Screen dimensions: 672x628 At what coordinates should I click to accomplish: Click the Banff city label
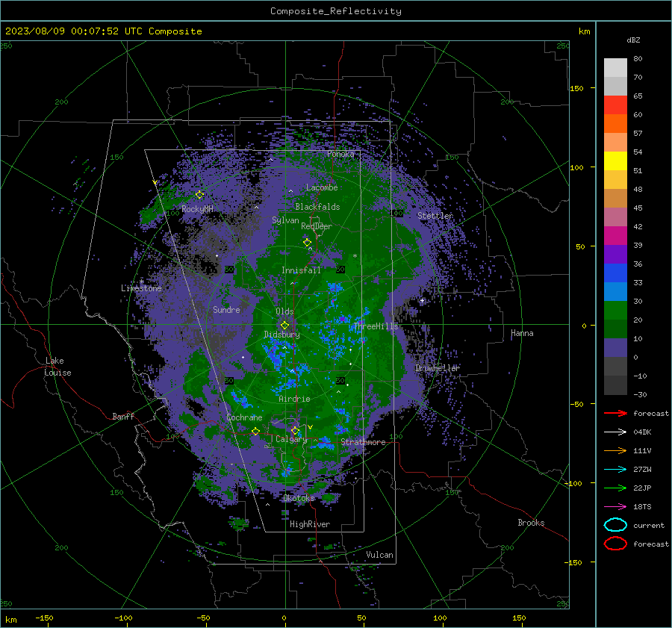[123, 416]
